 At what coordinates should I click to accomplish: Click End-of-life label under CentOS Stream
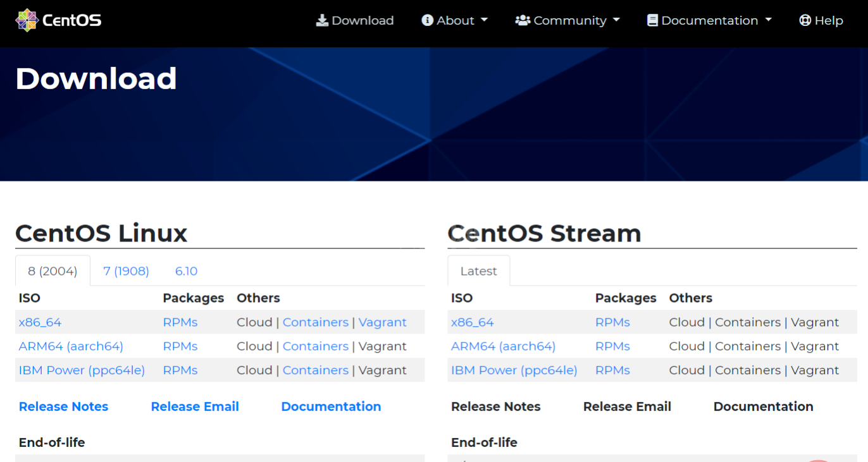click(x=484, y=442)
